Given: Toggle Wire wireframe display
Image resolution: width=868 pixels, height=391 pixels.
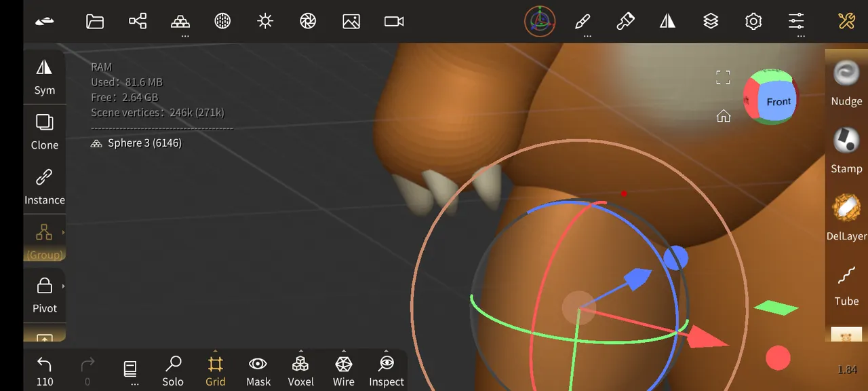Looking at the screenshot, I should tap(344, 371).
